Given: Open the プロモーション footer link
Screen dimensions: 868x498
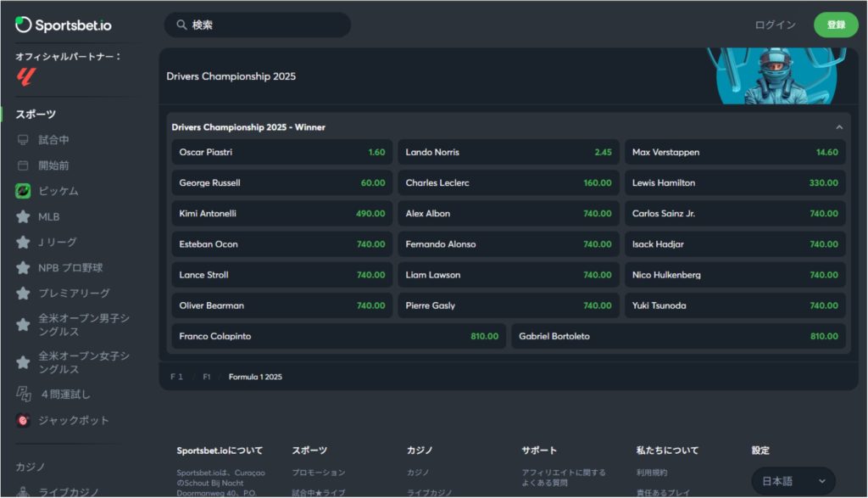Looking at the screenshot, I should coord(319,473).
